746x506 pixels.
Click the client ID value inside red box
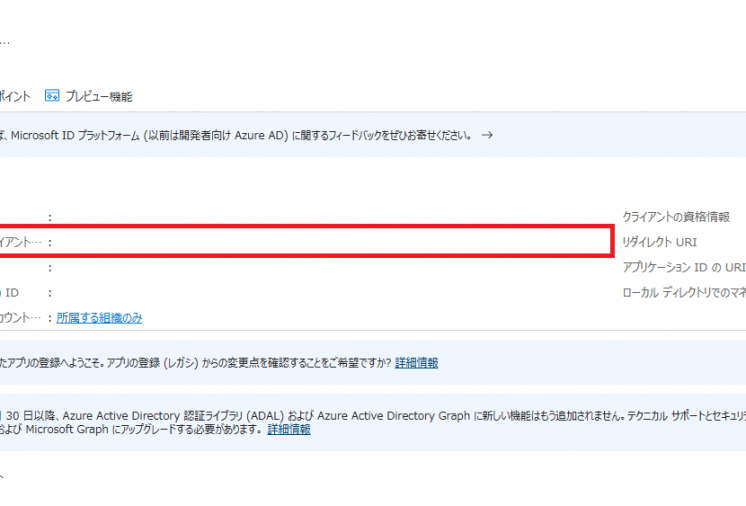[x=205, y=243]
